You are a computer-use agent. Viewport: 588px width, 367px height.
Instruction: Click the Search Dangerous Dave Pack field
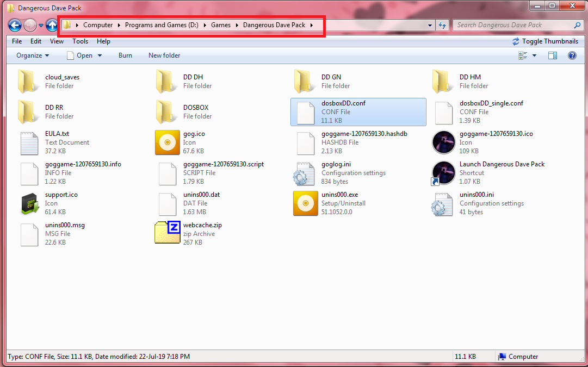(x=518, y=25)
